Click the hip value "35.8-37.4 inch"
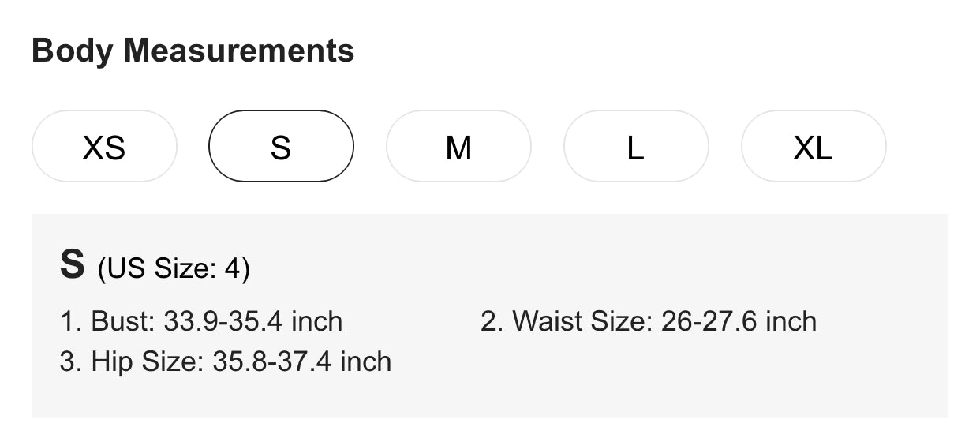980x427 pixels. click(x=302, y=361)
